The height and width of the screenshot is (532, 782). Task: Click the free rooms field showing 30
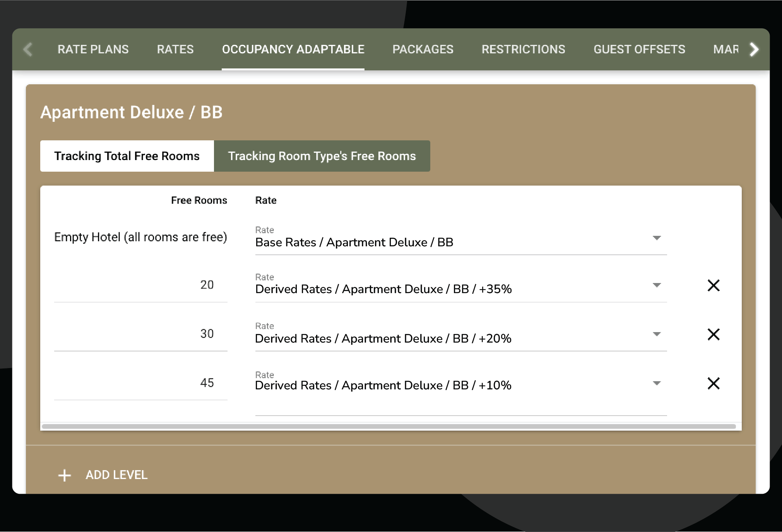pos(141,334)
